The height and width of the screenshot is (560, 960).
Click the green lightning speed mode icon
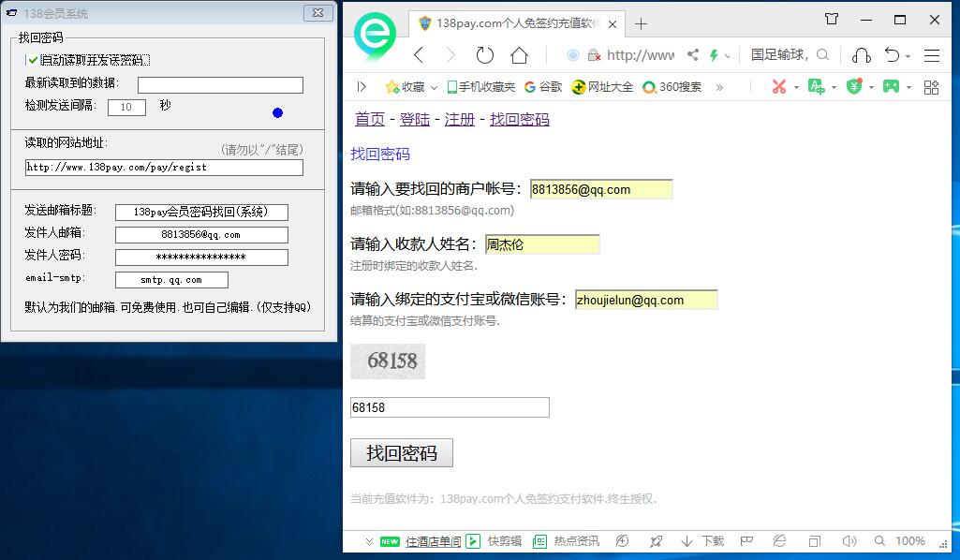pos(714,55)
